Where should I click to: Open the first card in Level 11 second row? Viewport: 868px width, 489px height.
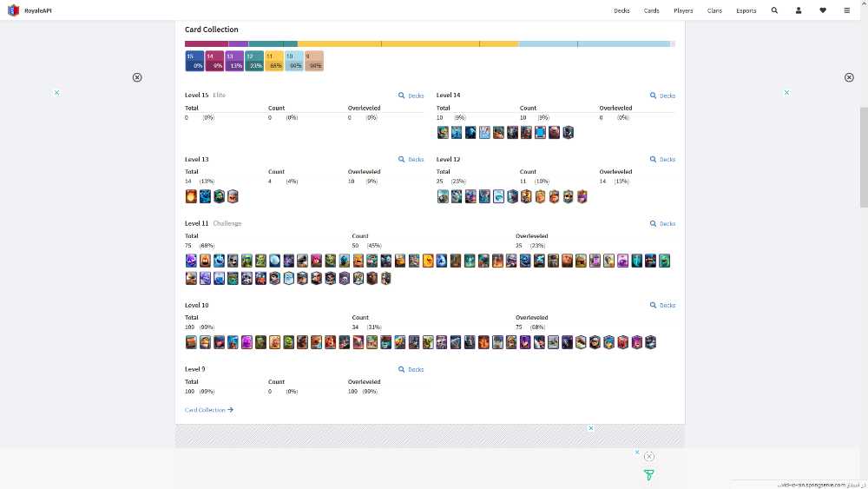[x=191, y=278]
